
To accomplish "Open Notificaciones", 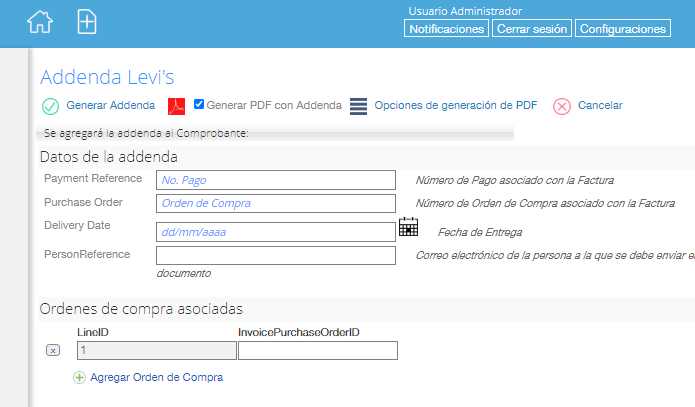I will 446,28.
